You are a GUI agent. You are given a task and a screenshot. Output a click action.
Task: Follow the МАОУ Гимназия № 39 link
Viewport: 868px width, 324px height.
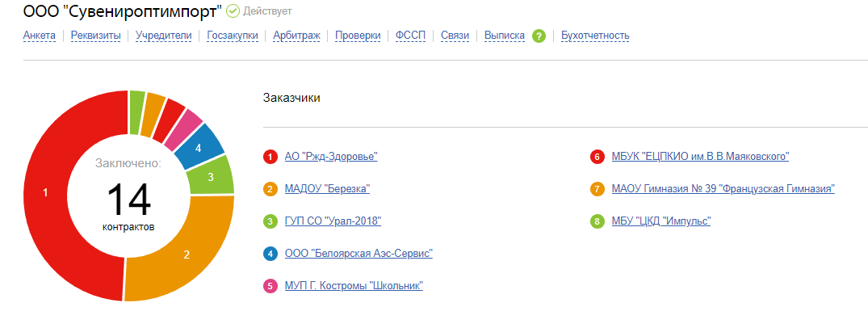[x=723, y=189]
